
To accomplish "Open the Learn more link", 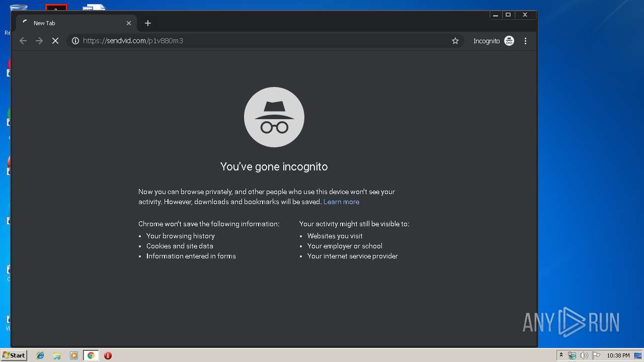I will click(x=341, y=202).
